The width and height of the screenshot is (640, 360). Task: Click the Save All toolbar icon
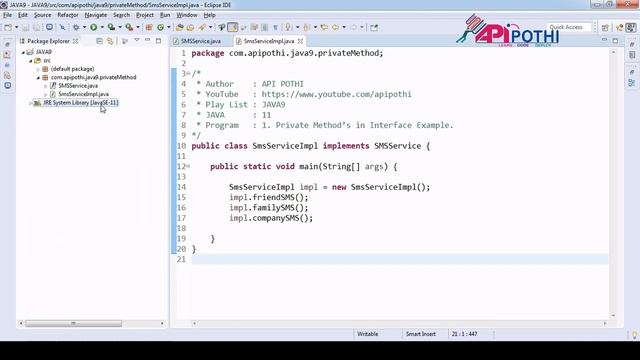[x=37, y=27]
